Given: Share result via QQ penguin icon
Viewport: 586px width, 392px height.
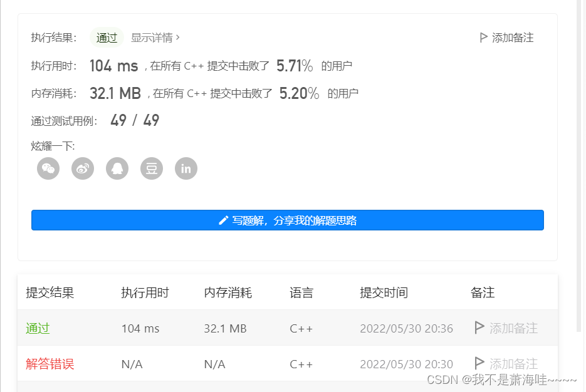Looking at the screenshot, I should click(x=117, y=168).
